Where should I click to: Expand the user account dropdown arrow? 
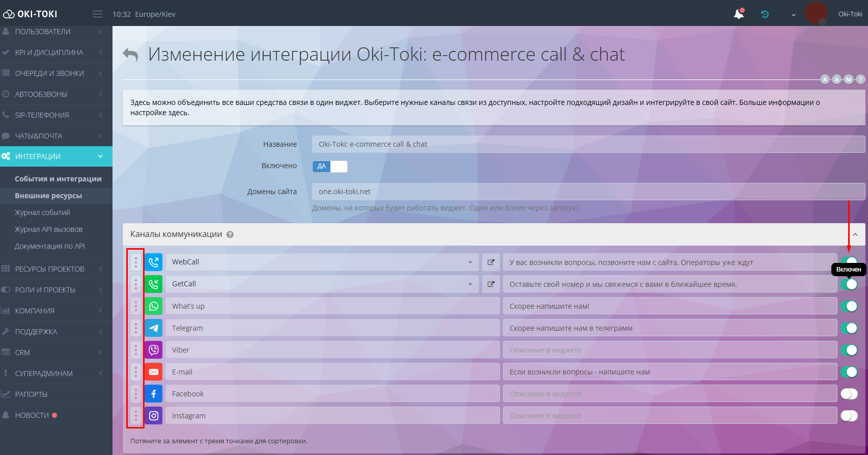tap(793, 15)
